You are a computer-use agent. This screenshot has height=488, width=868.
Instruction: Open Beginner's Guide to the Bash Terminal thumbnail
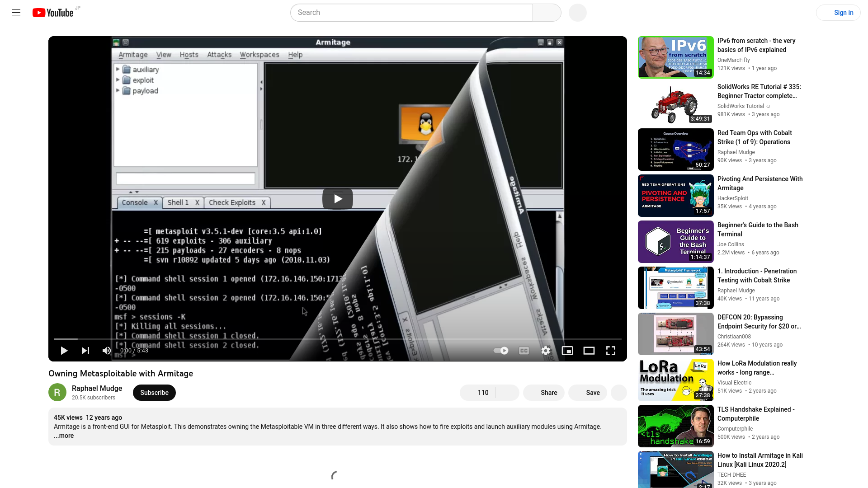(676, 242)
